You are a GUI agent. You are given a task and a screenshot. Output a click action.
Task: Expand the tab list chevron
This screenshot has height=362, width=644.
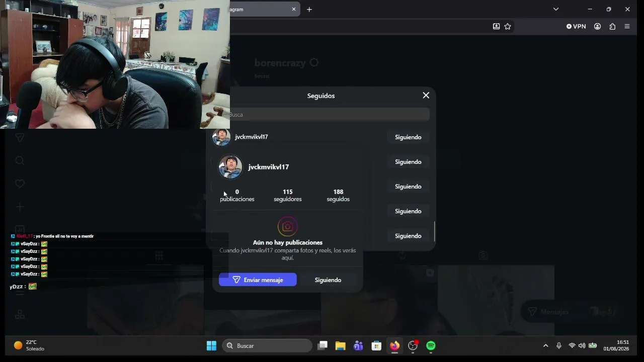[556, 9]
